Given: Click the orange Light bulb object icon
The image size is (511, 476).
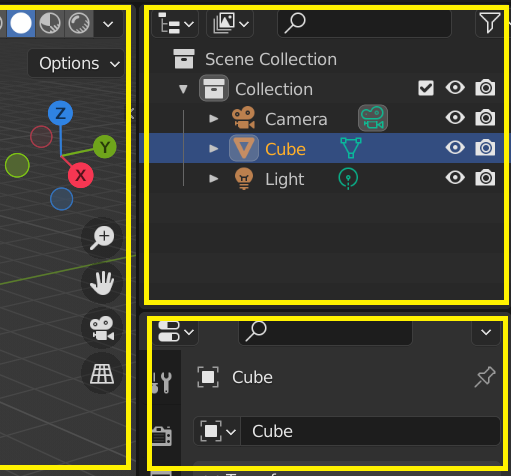Looking at the screenshot, I should [x=244, y=179].
